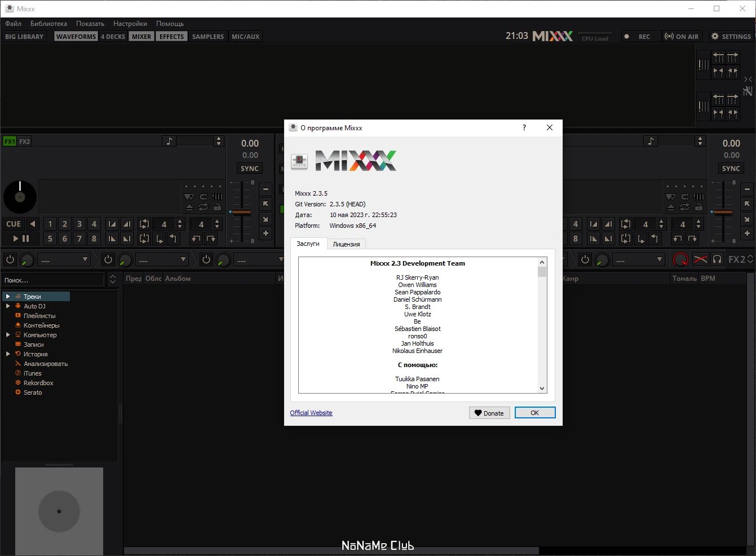
Task: Expand the Auto DJ tree node
Action: point(8,306)
